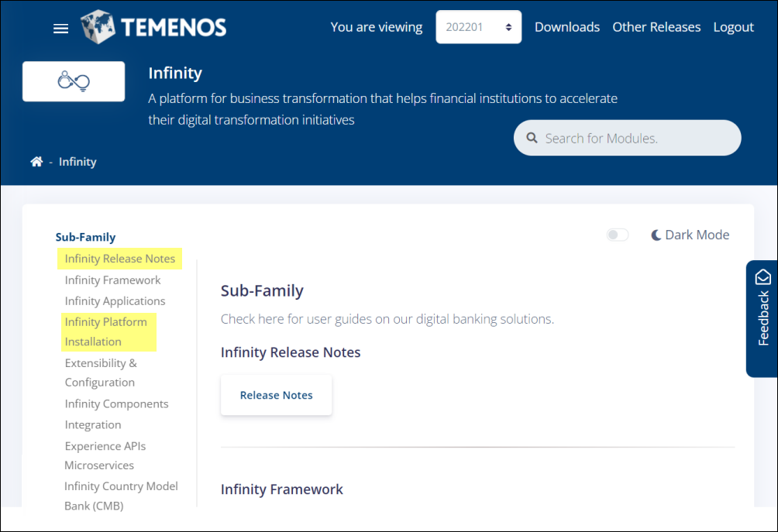Click the Release Notes button

coord(276,394)
